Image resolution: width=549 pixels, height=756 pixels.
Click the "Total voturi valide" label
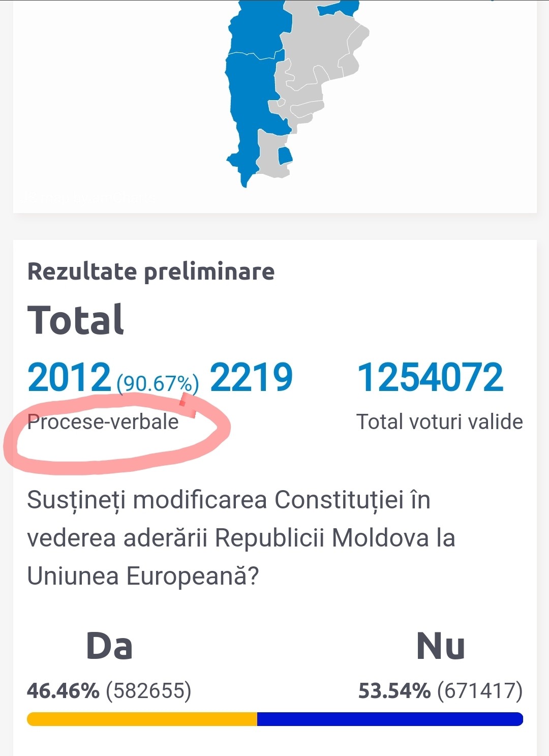click(439, 422)
